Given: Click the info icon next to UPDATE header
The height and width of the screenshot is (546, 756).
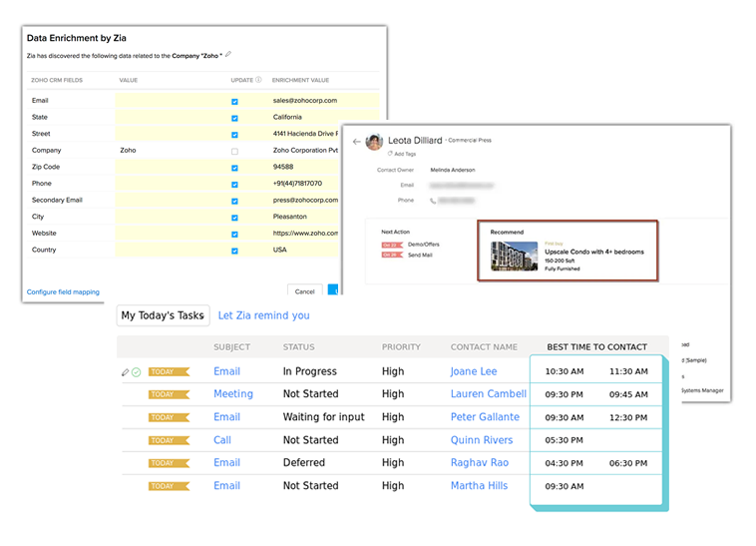Looking at the screenshot, I should (x=258, y=80).
